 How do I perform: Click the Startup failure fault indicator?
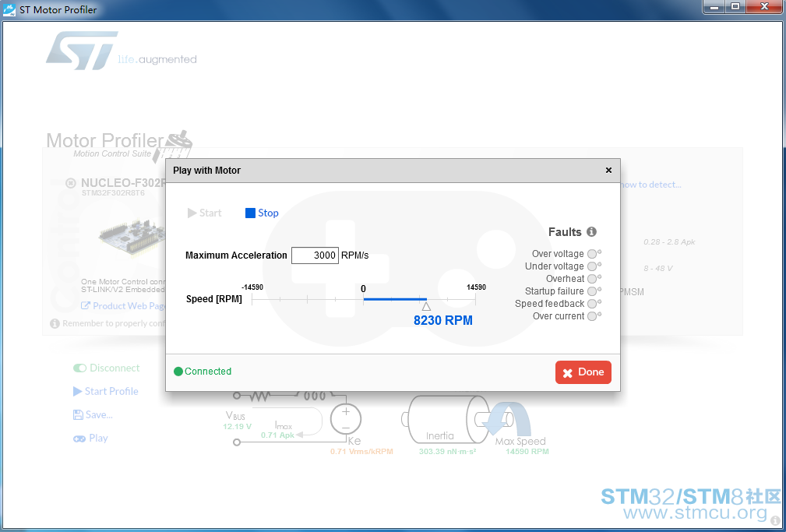(x=592, y=291)
